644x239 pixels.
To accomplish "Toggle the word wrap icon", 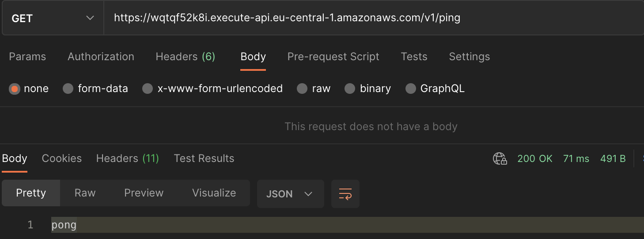I will point(345,194).
